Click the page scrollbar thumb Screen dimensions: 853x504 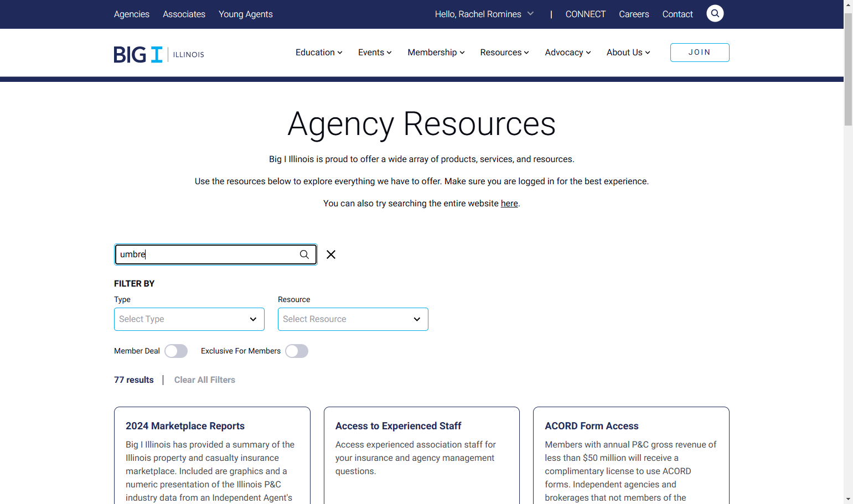848,69
